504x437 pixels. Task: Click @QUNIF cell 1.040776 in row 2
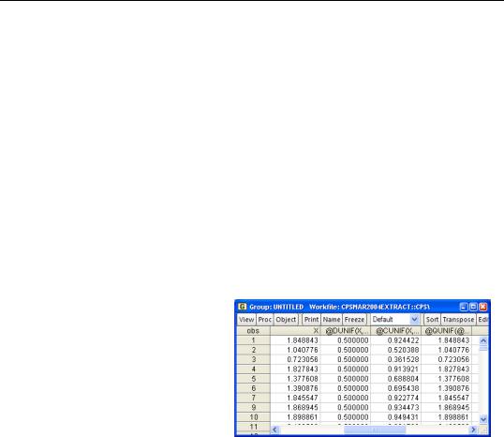[x=447, y=350]
